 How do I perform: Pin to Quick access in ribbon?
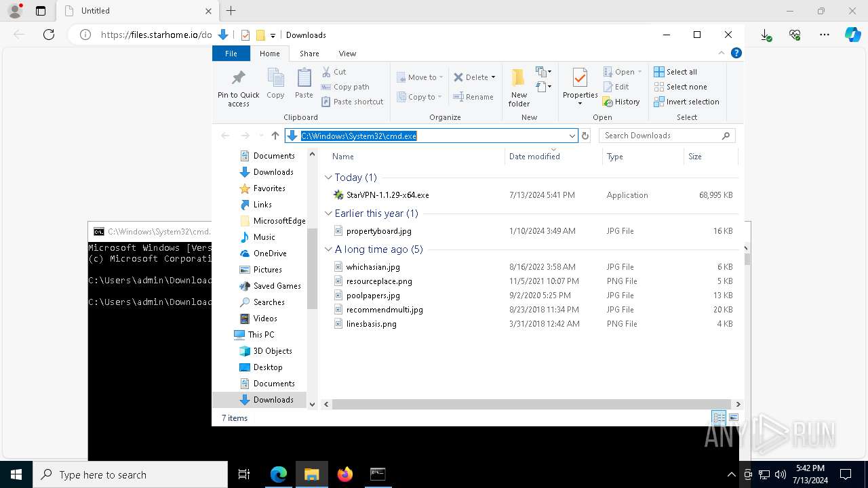pyautogui.click(x=238, y=87)
